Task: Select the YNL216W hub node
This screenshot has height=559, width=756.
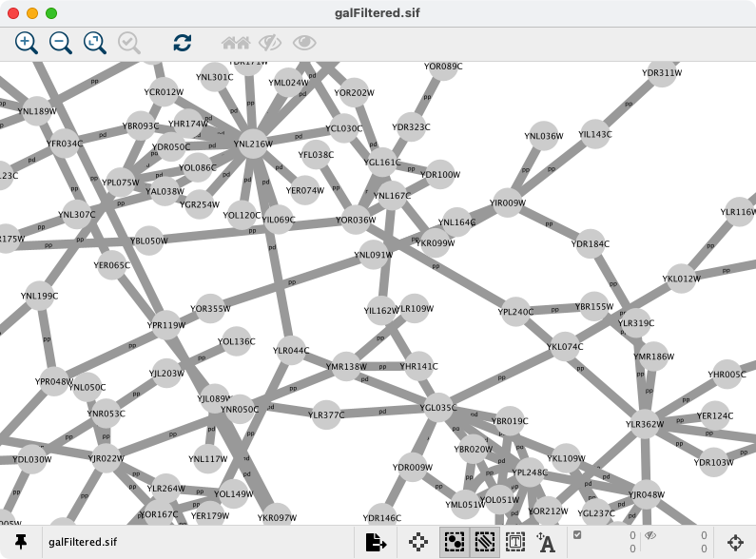Action: pos(252,144)
